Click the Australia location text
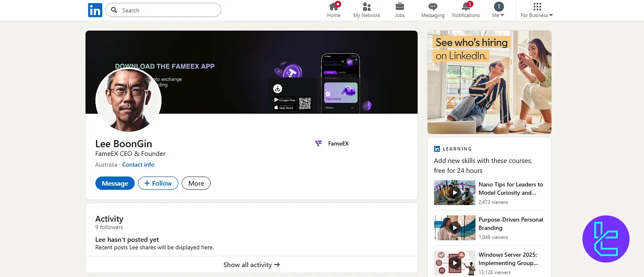 click(x=106, y=165)
